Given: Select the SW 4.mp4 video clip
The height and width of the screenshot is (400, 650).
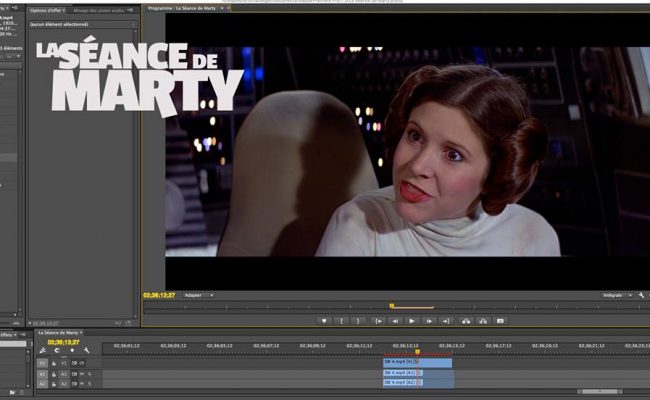Looking at the screenshot, I should click(x=416, y=362).
